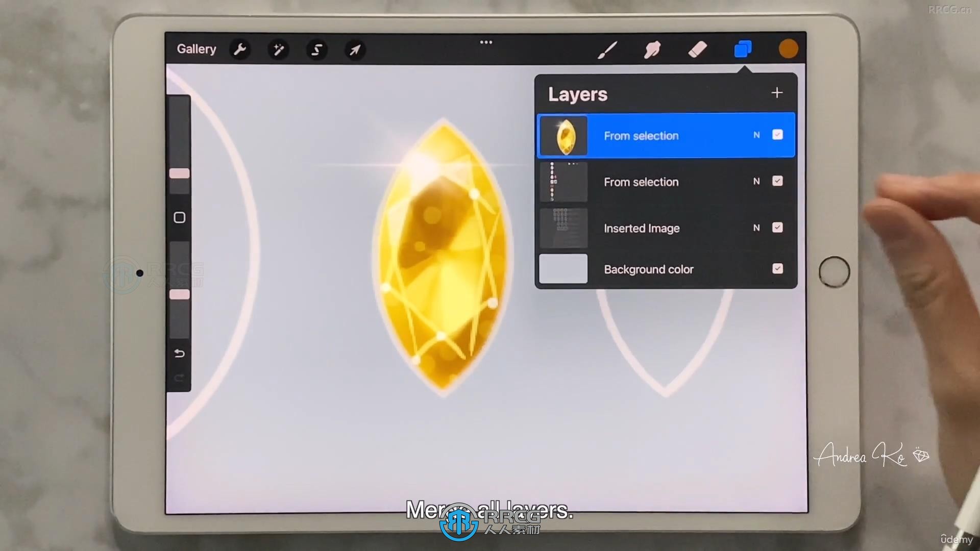The height and width of the screenshot is (551, 980).
Task: Select active From selection layer
Action: [x=666, y=135]
